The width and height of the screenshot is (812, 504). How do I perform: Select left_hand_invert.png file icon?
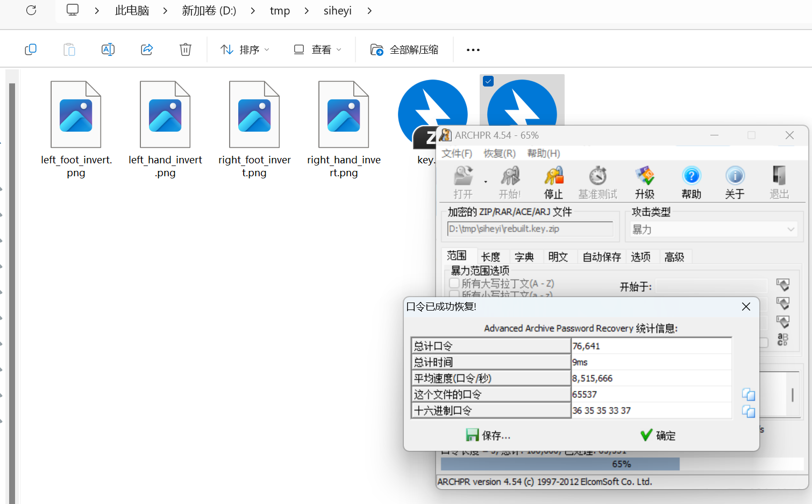(165, 114)
